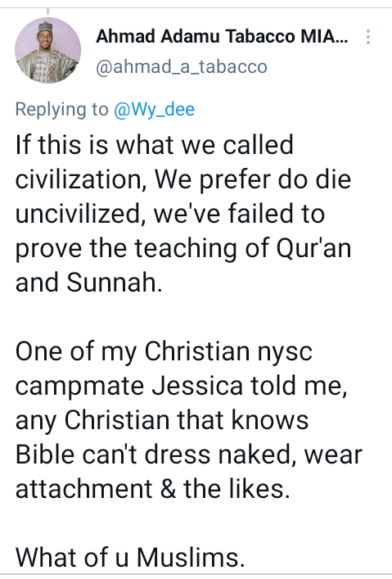The height and width of the screenshot is (579, 392).
Task: Open the @Wy_dee mention link
Action: click(x=154, y=110)
